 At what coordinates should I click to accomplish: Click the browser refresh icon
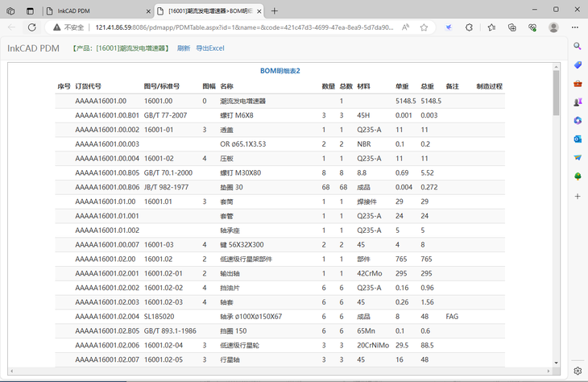(32, 27)
